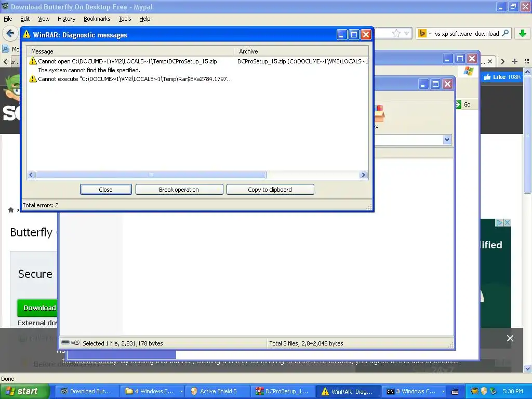Open the View menu in Mypal
The width and height of the screenshot is (532, 399).
coord(44,19)
